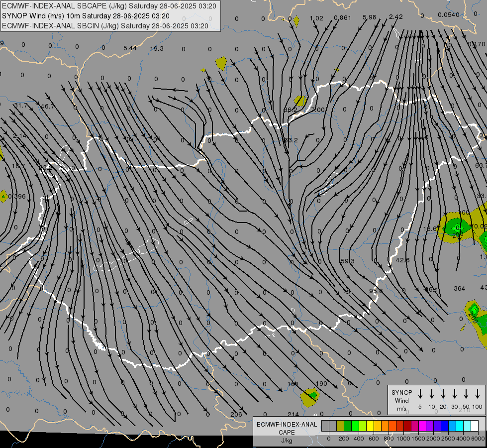The width and height of the screenshot is (487, 448).
Task: Click the '1000' label in the CAPE legend
Action: coord(403,439)
